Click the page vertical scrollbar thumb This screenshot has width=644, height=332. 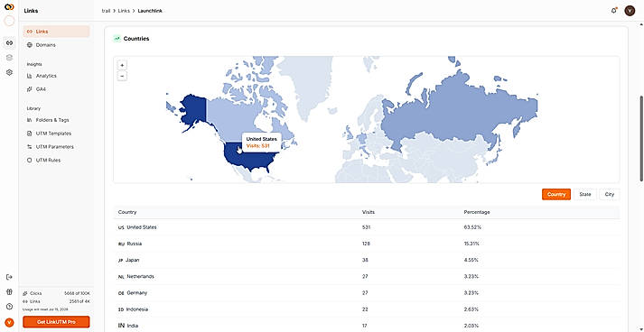[x=641, y=138]
